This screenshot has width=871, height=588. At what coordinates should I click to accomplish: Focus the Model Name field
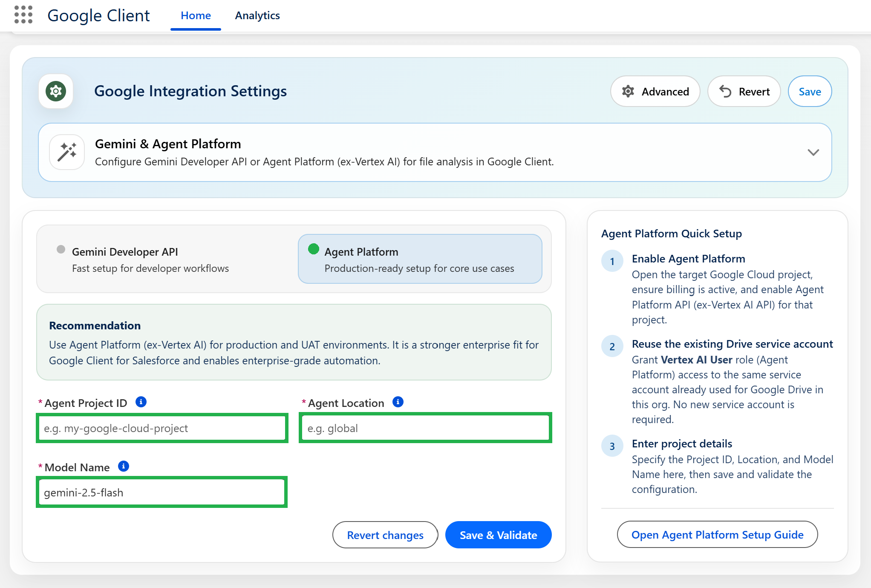click(x=162, y=493)
